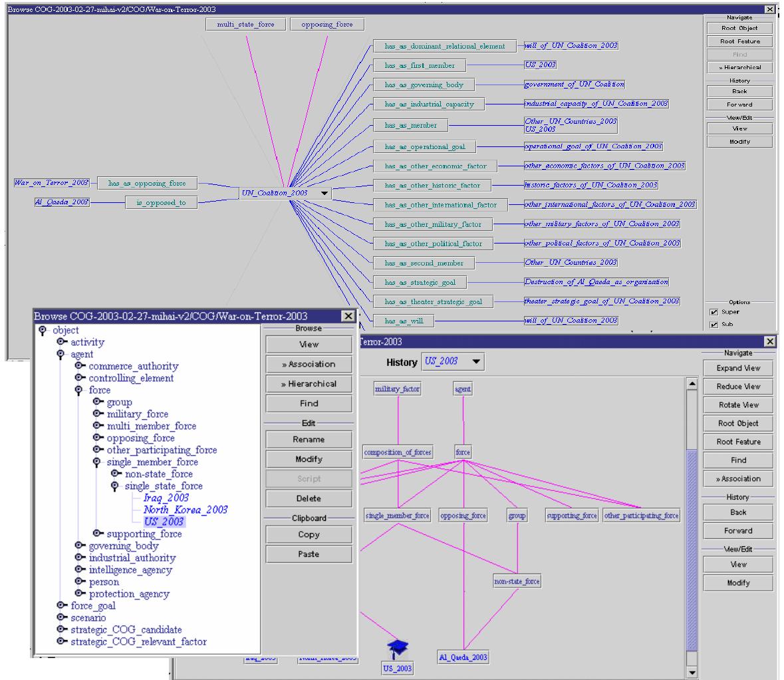Expand the opposing_force node in the tree
Image resolution: width=784 pixels, height=680 pixels.
(x=97, y=438)
